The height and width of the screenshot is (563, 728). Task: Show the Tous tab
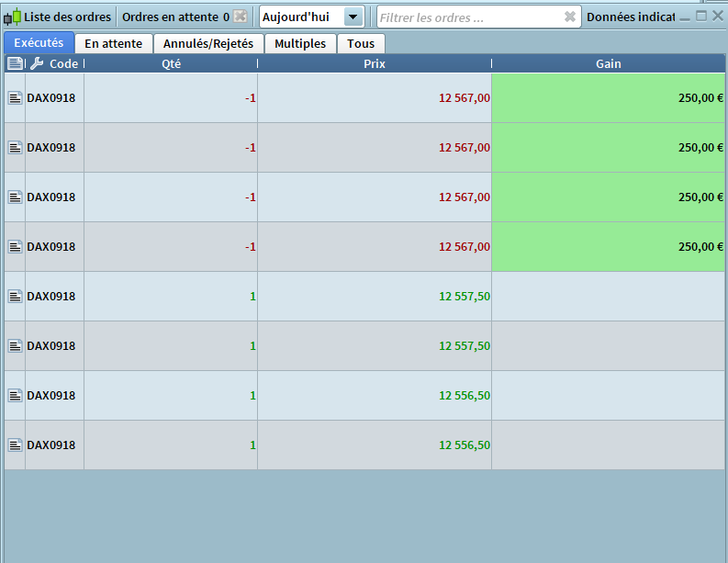pyautogui.click(x=361, y=44)
